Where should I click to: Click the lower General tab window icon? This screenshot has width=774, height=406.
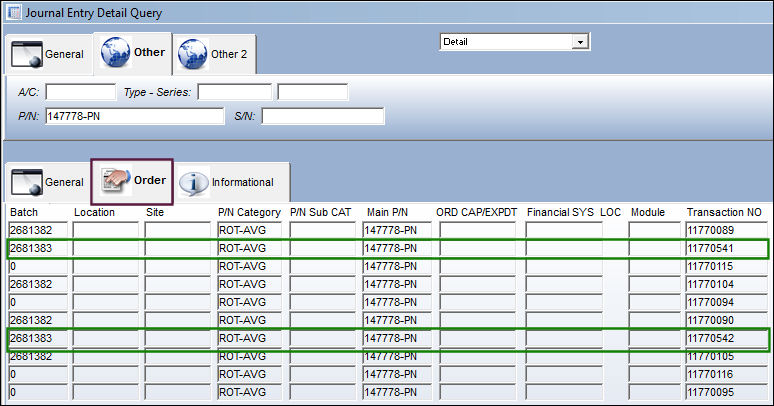[x=27, y=182]
